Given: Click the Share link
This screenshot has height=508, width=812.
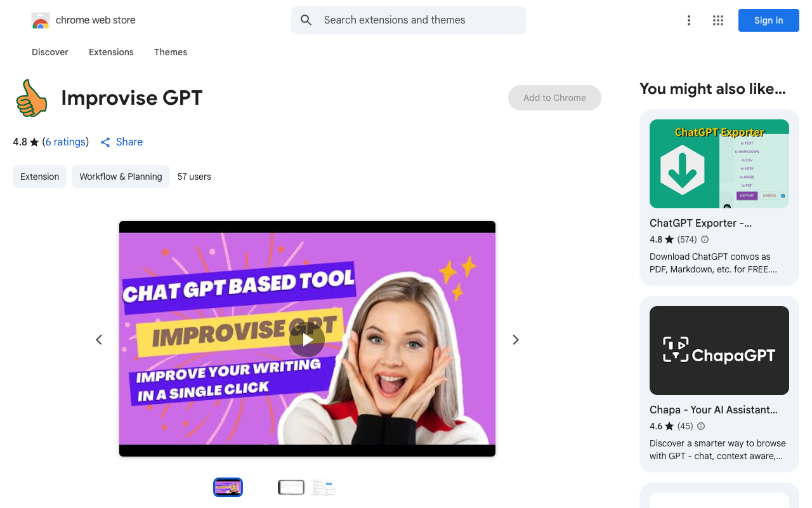Looking at the screenshot, I should [x=122, y=142].
